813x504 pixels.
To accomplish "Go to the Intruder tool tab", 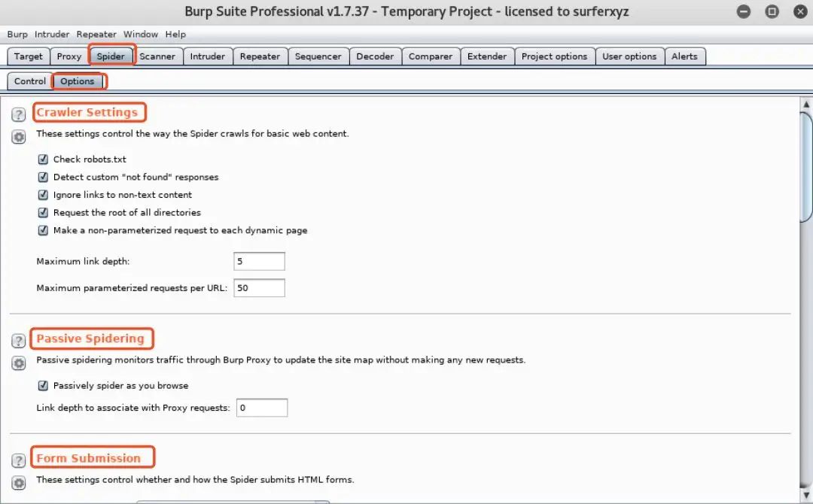I will click(208, 56).
